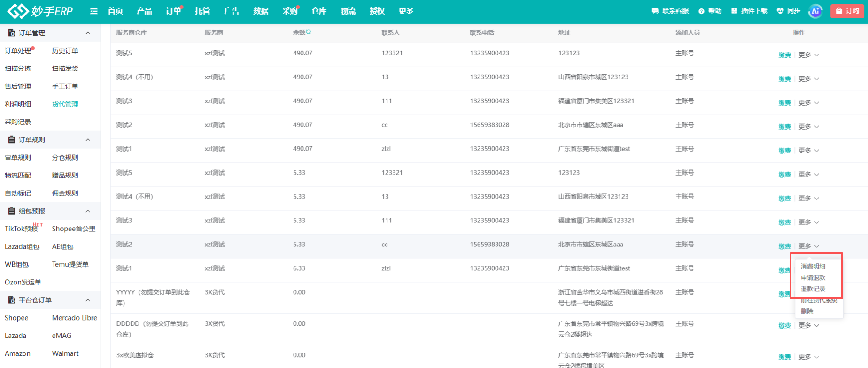The width and height of the screenshot is (868, 368).
Task: Click 缴费 for the 3x欧美虚拟仓 row
Action: pyautogui.click(x=784, y=357)
